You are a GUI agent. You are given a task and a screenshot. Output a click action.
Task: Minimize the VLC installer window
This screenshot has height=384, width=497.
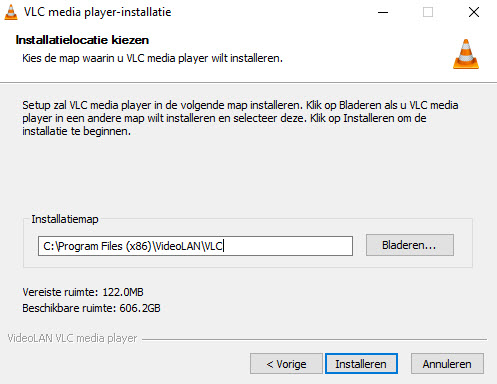pyautogui.click(x=383, y=12)
